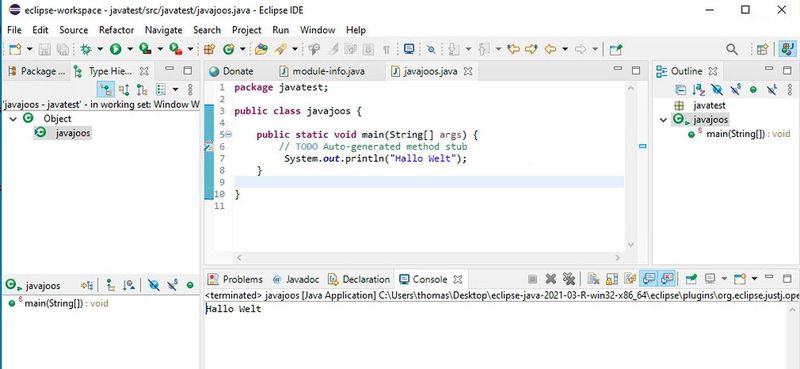Click Show Subtype Hierarchy icon
800x369 pixels.
[x=142, y=90]
